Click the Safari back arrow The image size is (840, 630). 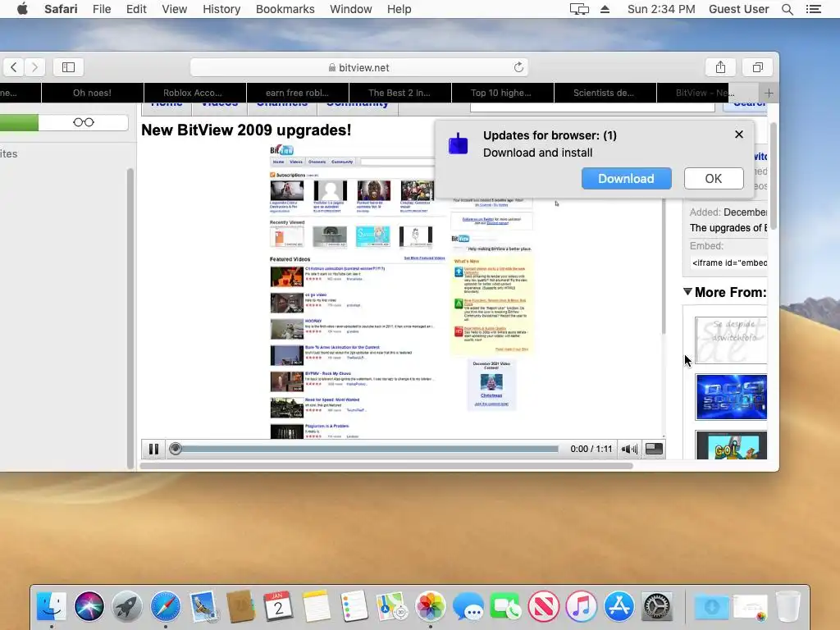(14, 67)
